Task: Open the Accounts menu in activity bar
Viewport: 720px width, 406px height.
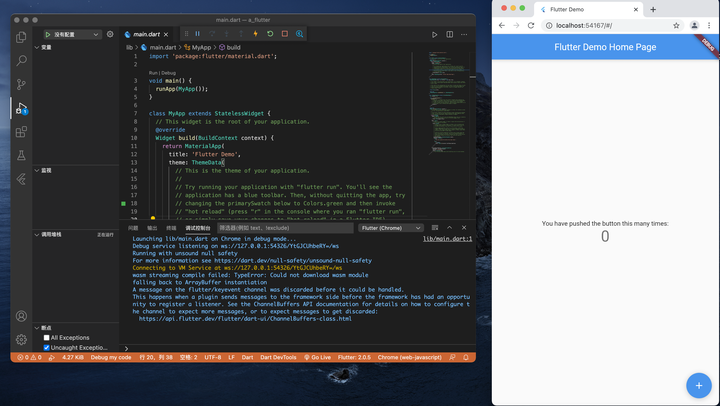Action: point(21,316)
